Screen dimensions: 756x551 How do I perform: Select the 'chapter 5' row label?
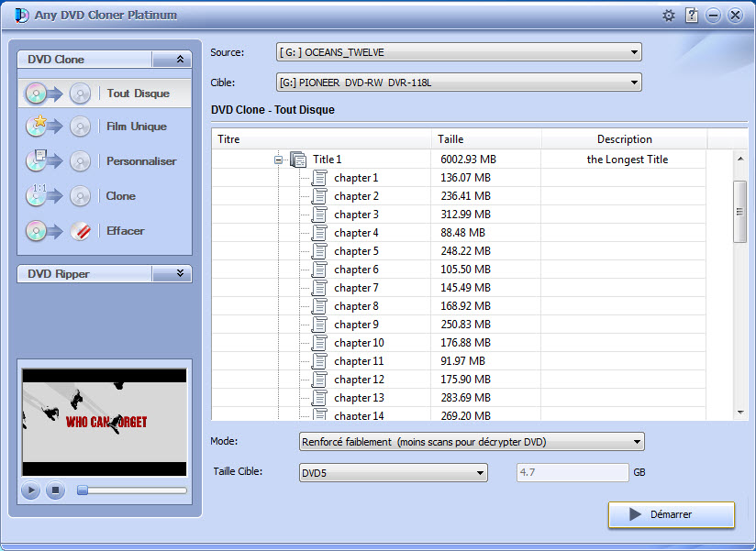coord(356,251)
